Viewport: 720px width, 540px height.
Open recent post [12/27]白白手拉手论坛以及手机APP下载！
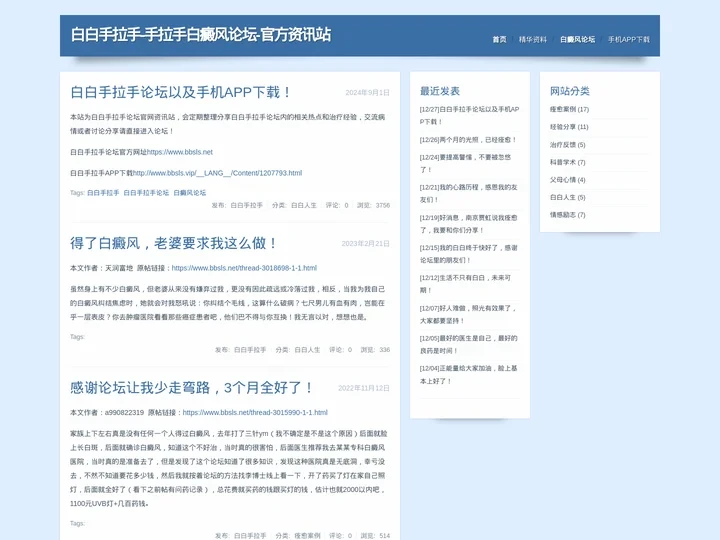[469, 116]
